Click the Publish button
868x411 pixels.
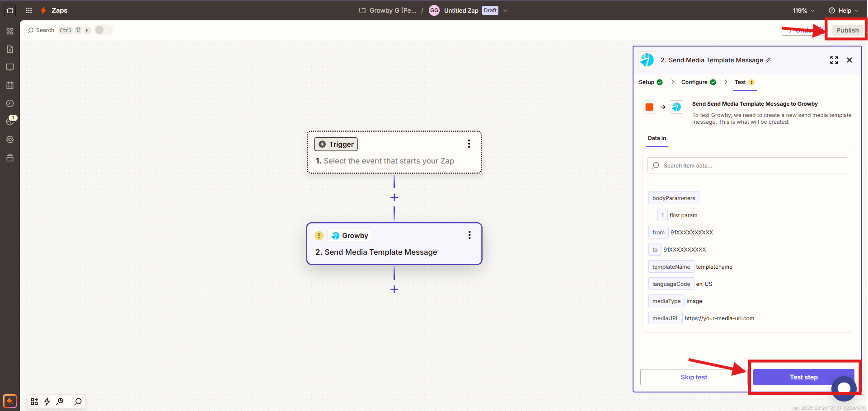(847, 30)
